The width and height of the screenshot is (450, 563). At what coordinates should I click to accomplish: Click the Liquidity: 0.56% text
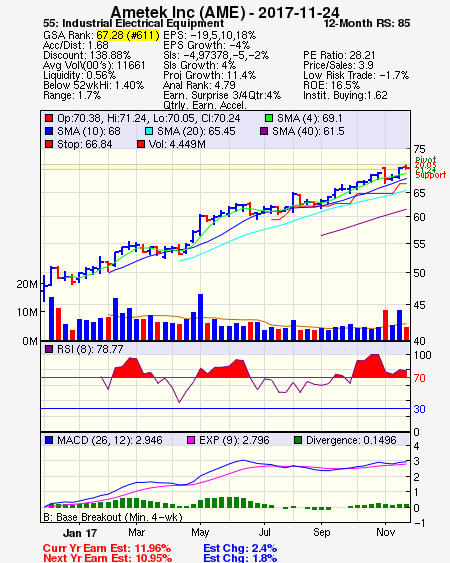(79, 75)
